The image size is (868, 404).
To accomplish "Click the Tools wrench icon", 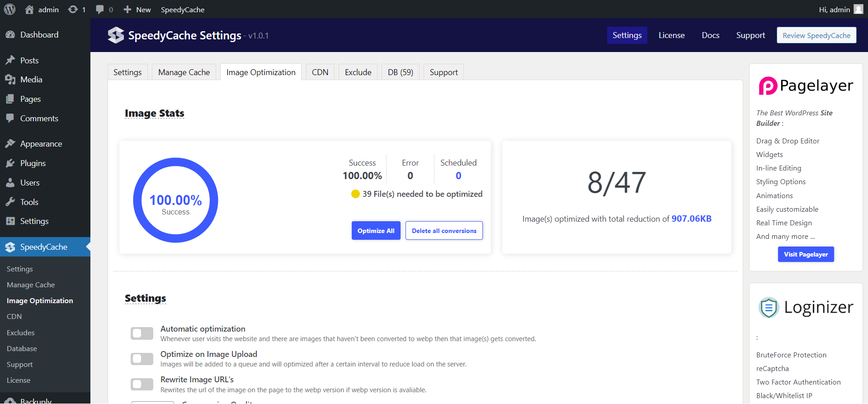I will click(x=10, y=202).
